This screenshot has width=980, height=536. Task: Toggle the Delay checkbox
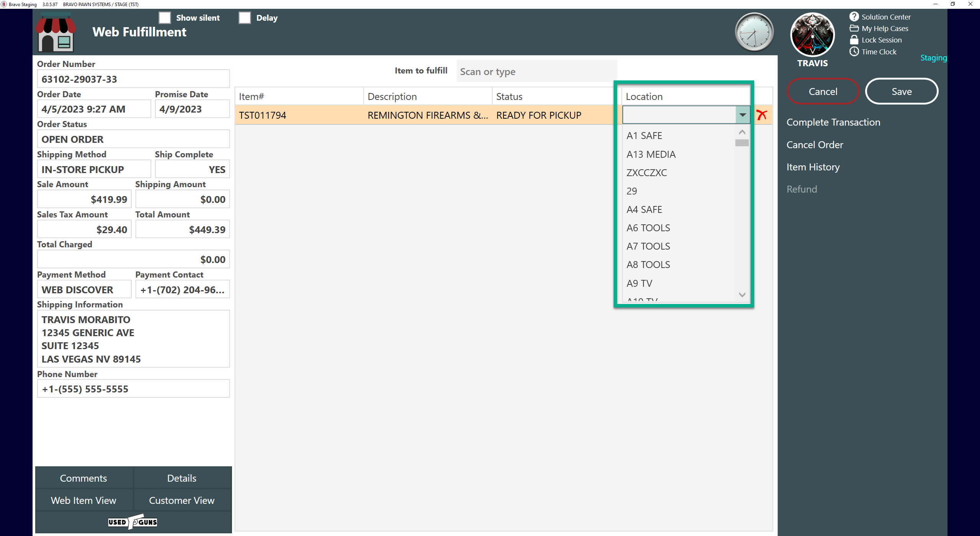tap(245, 18)
